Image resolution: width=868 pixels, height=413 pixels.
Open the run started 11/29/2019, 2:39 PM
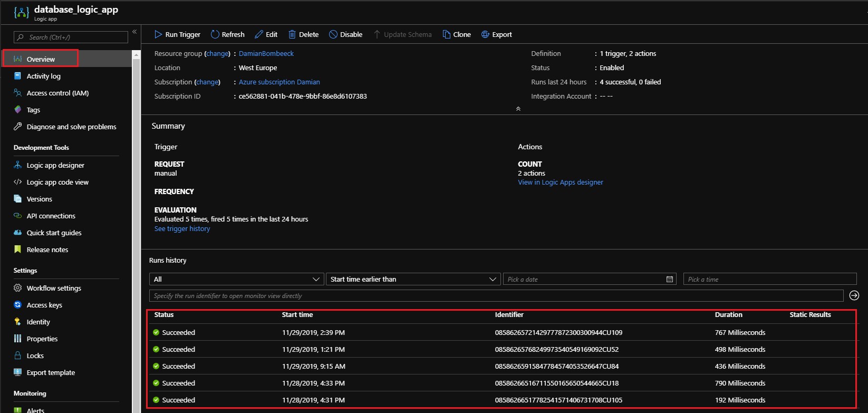502,332
